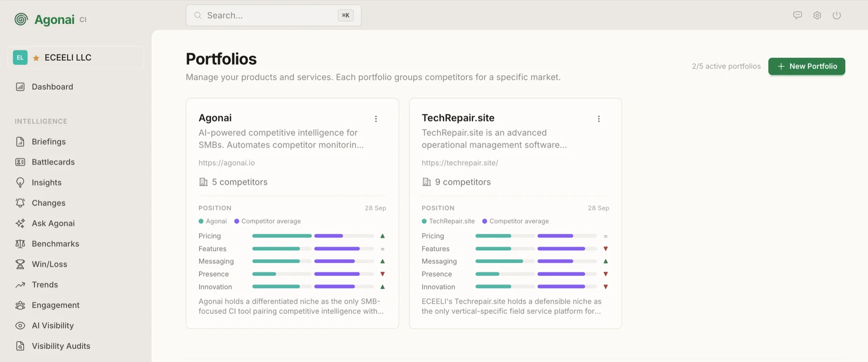Click the Insights lightbulb icon
Image resolution: width=868 pixels, height=362 pixels.
click(20, 183)
